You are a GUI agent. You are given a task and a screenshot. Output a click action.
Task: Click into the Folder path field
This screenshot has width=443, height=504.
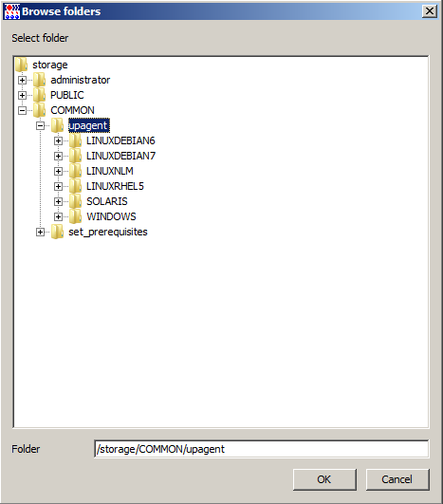pos(261,449)
